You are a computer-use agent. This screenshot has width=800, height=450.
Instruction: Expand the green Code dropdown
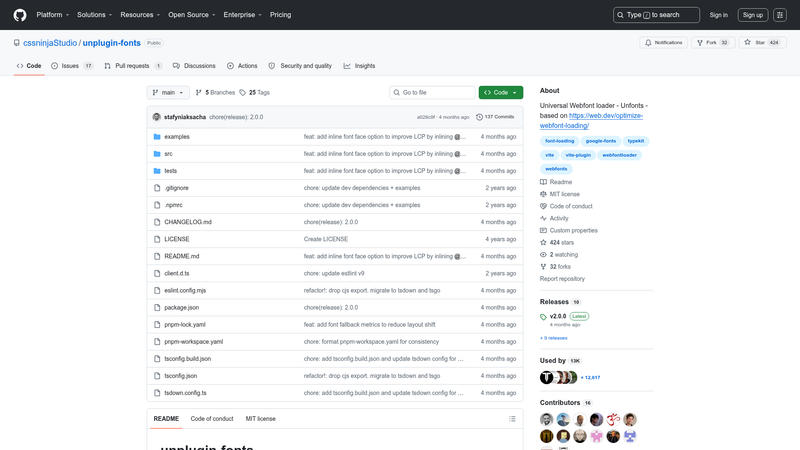[501, 92]
